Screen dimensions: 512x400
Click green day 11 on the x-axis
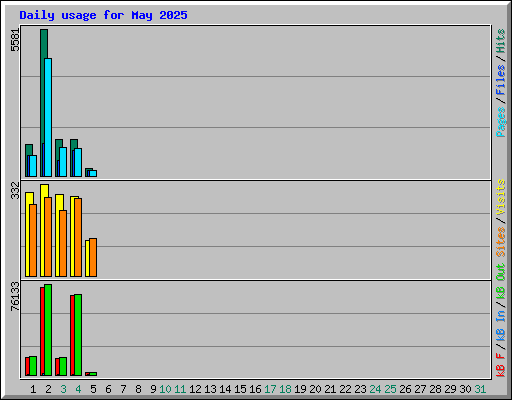pos(180,389)
